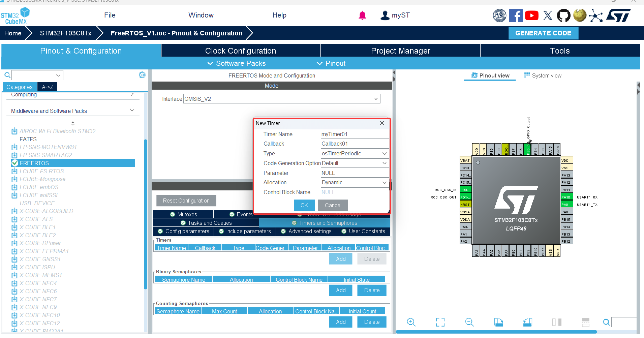This screenshot has width=644, height=338.
Task: Switch to System view
Action: (x=543, y=75)
